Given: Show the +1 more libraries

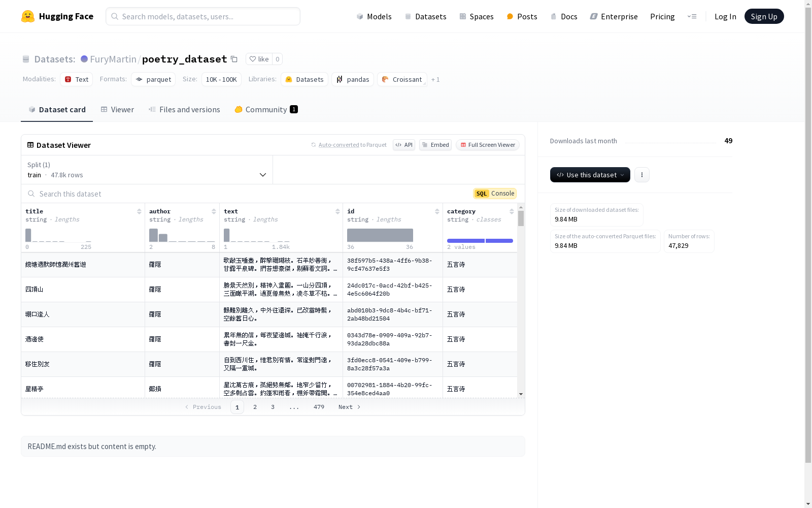Looking at the screenshot, I should coord(435,79).
